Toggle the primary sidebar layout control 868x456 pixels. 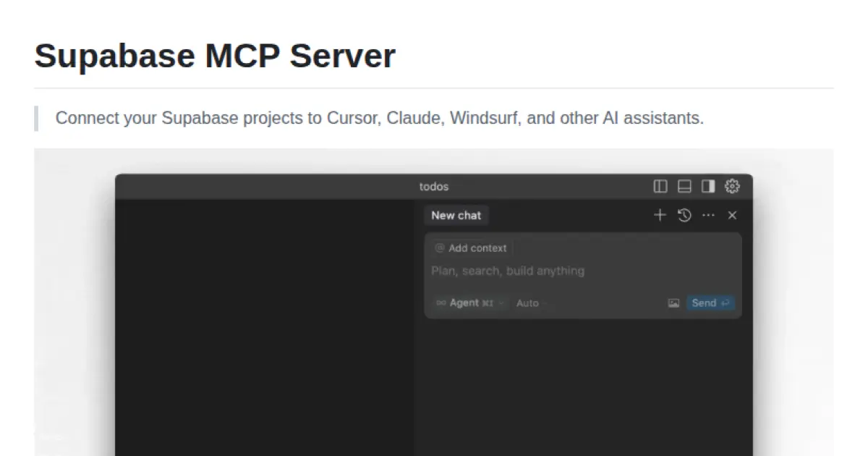click(x=660, y=186)
